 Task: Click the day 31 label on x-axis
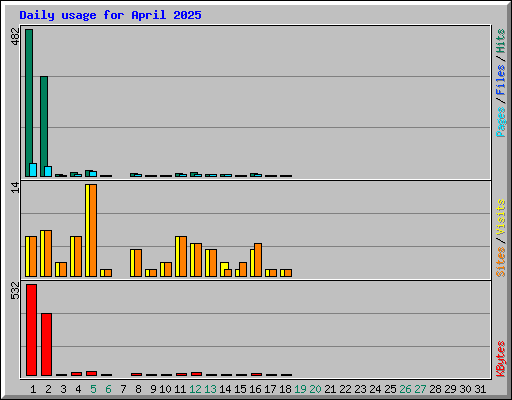(x=480, y=389)
